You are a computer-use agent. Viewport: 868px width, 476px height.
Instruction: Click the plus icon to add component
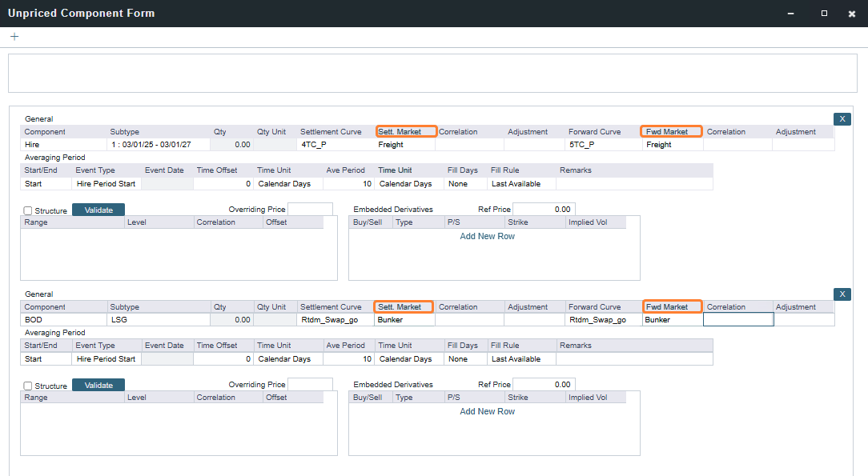(x=14, y=37)
